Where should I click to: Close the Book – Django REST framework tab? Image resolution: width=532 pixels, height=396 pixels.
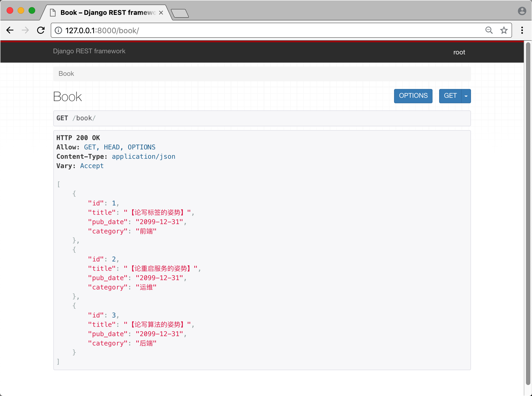tap(161, 13)
